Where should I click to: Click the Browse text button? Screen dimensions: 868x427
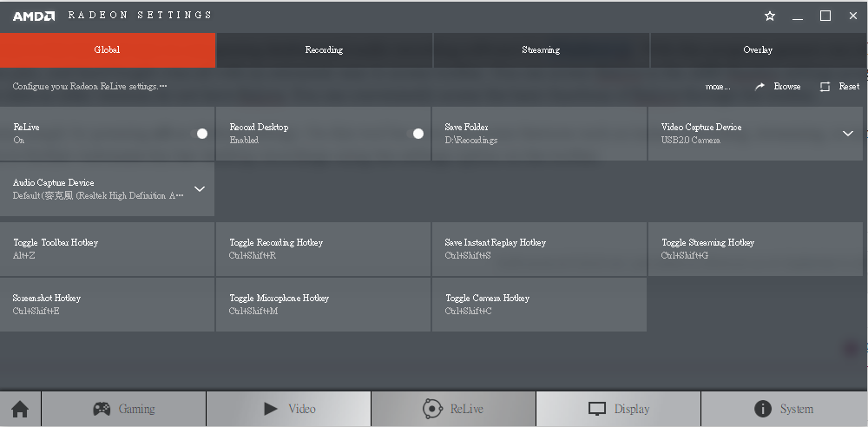click(787, 87)
